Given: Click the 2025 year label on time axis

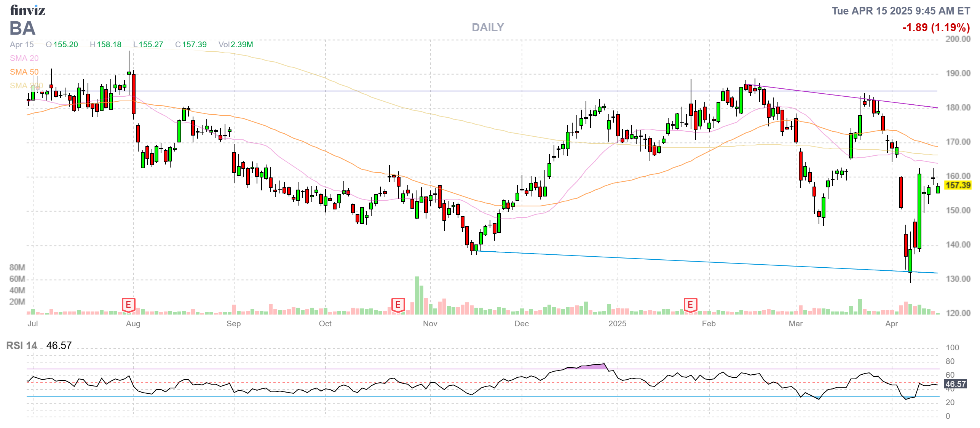Looking at the screenshot, I should point(617,324).
